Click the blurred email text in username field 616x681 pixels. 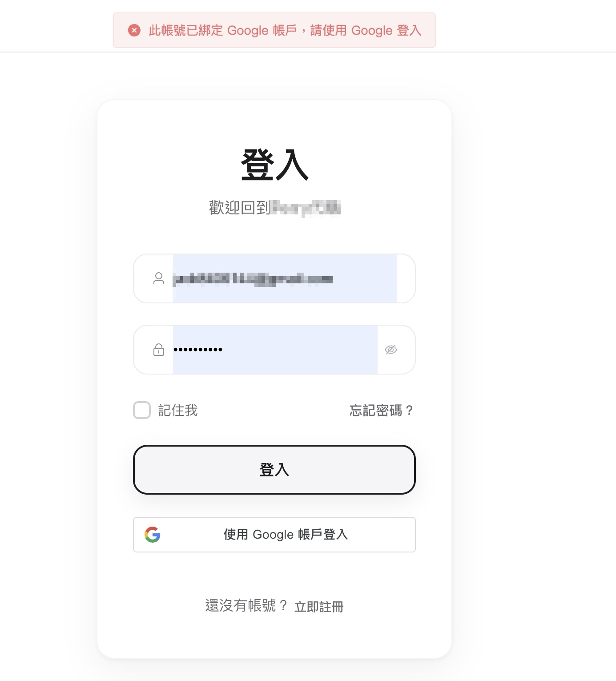pyautogui.click(x=253, y=279)
